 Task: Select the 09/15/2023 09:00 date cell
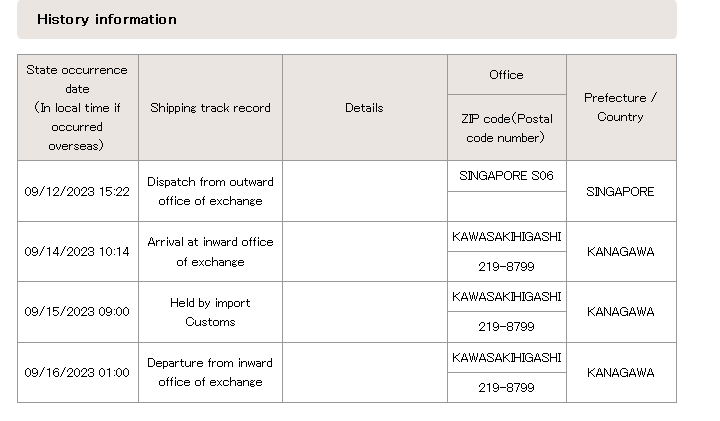click(77, 312)
